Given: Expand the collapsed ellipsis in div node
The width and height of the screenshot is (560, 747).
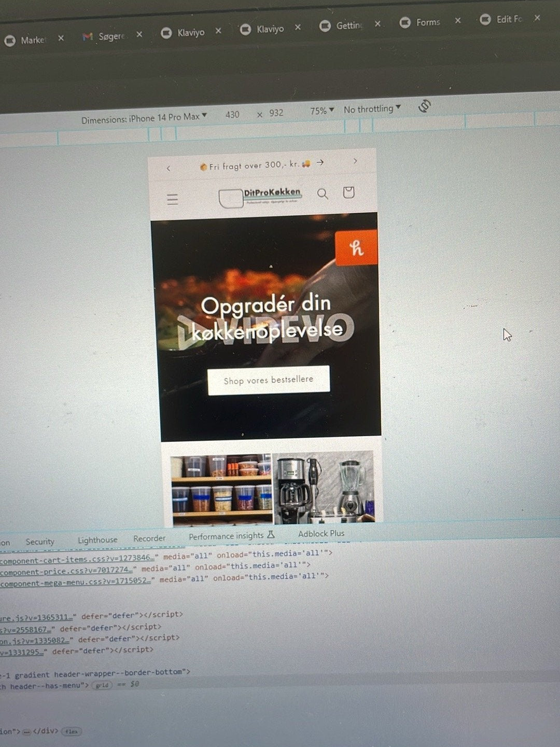Looking at the screenshot, I should tap(27, 731).
